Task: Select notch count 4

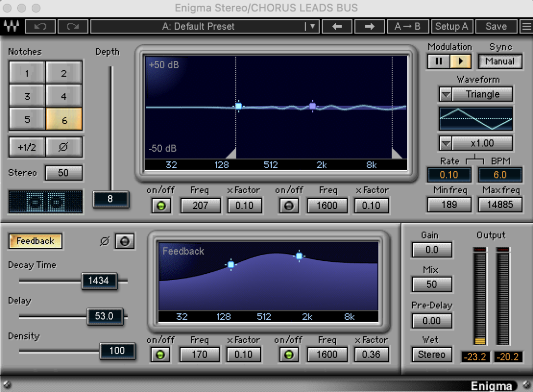Action: click(64, 97)
